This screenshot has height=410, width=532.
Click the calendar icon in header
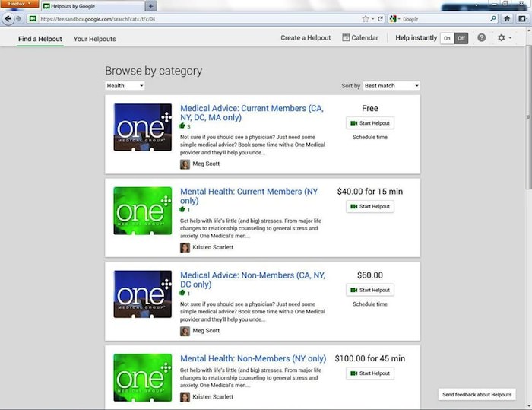click(x=346, y=37)
